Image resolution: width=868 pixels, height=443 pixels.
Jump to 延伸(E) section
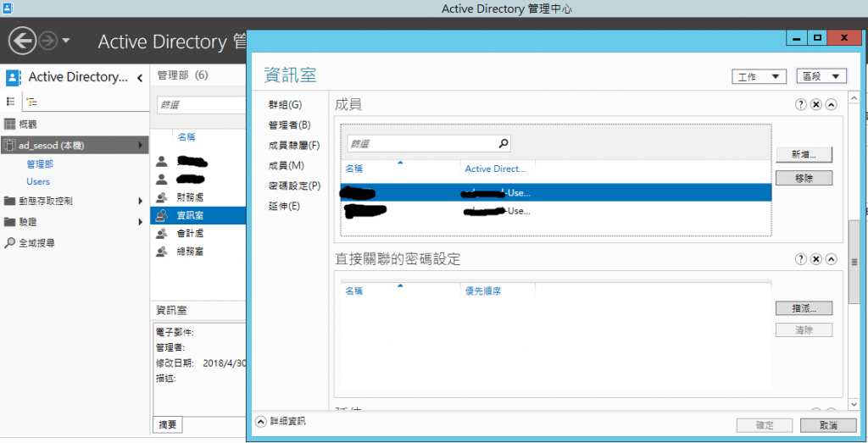click(x=284, y=207)
